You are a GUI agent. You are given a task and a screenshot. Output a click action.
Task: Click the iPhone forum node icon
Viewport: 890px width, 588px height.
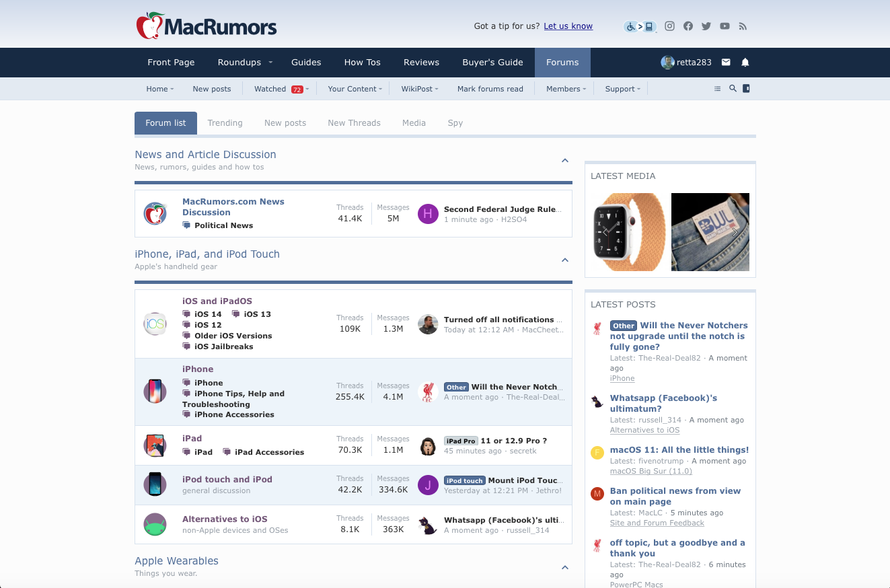point(155,392)
